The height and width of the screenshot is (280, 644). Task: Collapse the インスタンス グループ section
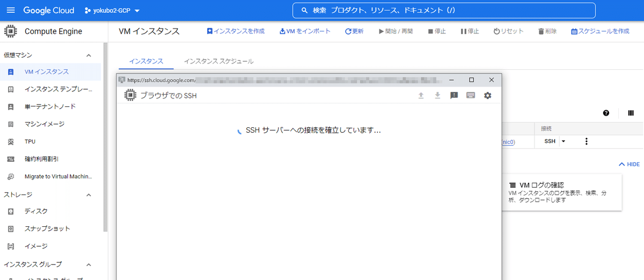[x=89, y=264]
